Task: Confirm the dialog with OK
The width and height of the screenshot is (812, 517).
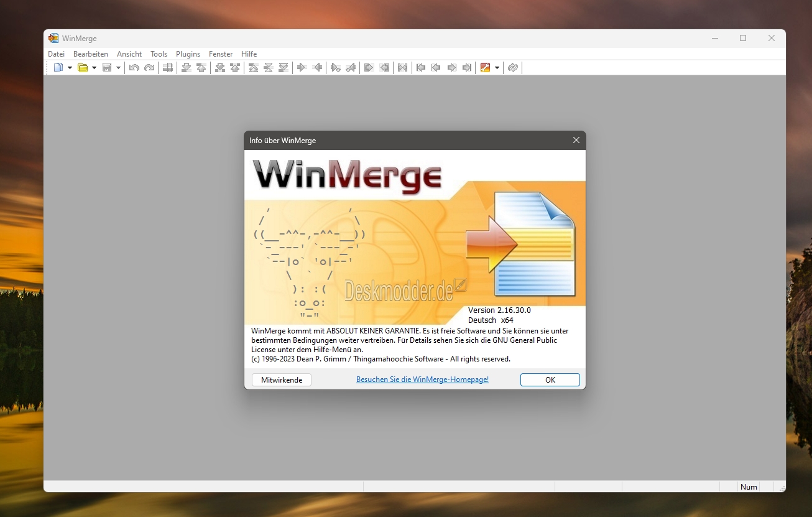Action: (x=550, y=380)
